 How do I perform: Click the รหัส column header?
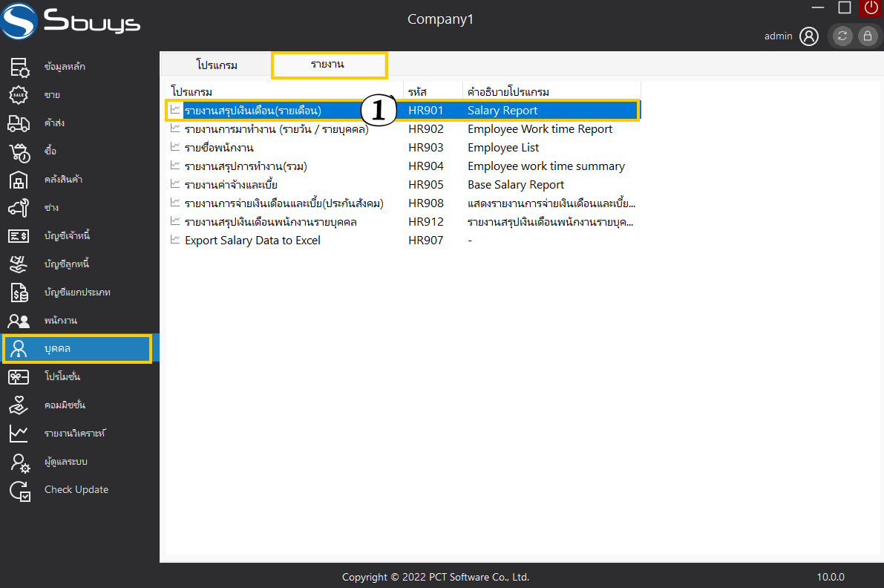tap(418, 92)
